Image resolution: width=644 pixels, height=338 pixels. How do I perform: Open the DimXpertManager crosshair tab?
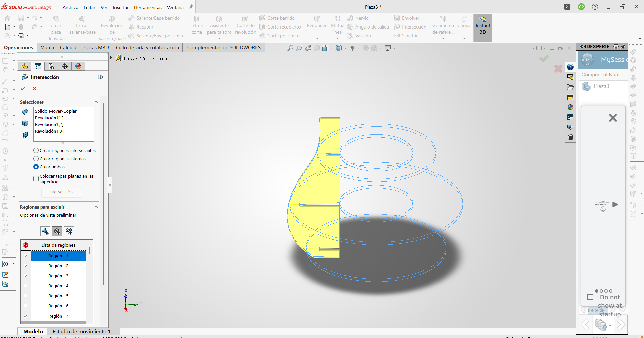[x=65, y=66]
